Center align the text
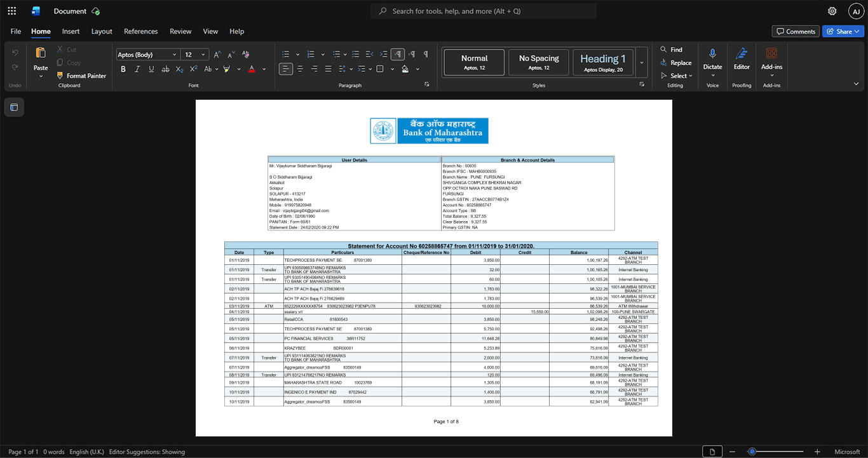 coord(300,69)
